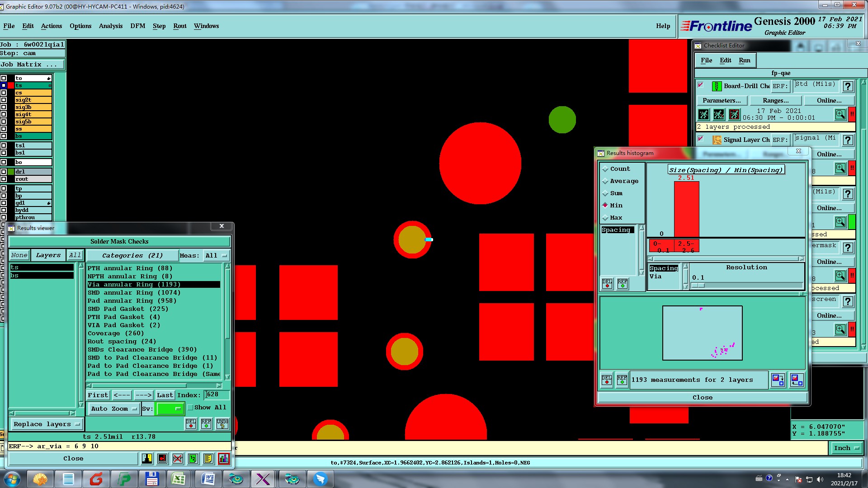Click the DEL icon in Results viewer
This screenshot has height=488, width=868.
191,424
